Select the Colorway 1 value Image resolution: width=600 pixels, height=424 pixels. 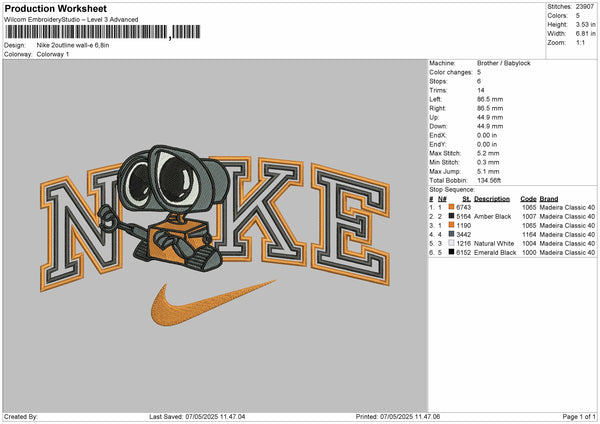(x=53, y=54)
